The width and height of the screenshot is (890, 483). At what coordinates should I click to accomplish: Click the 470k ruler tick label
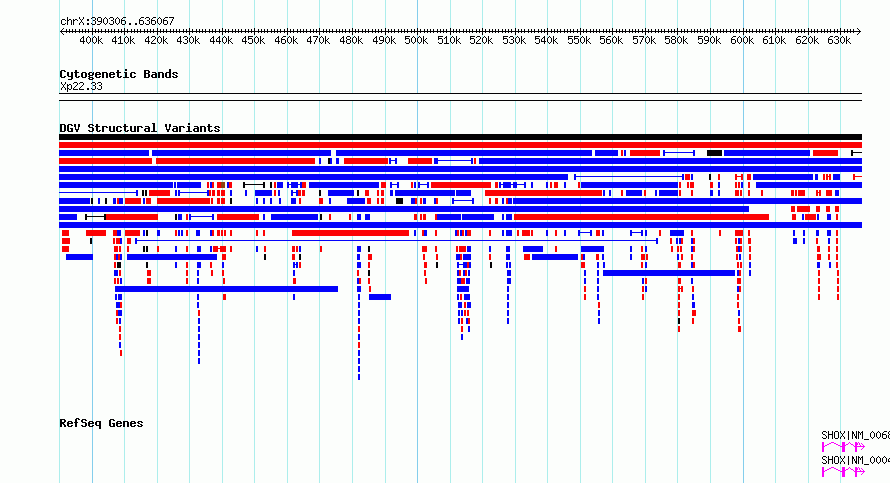[318, 41]
